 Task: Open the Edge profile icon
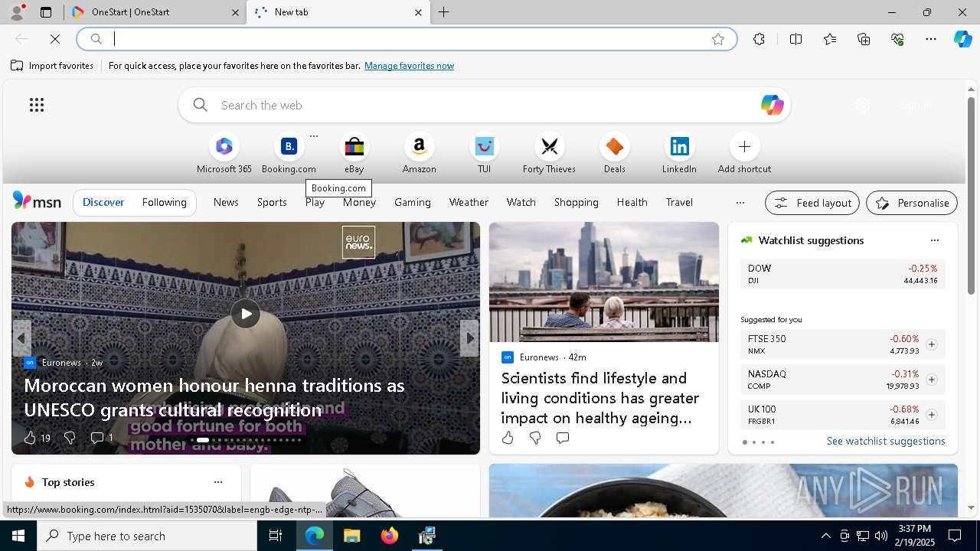[17, 12]
